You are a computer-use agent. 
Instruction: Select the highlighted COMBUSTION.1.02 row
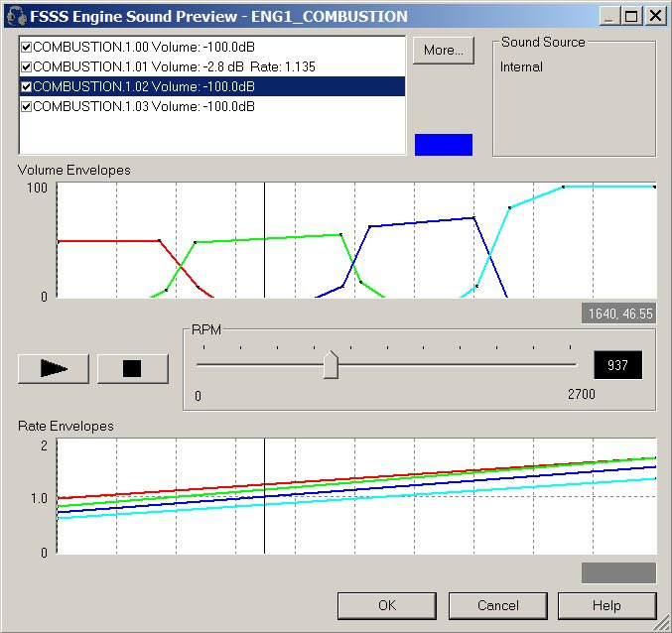tap(212, 86)
